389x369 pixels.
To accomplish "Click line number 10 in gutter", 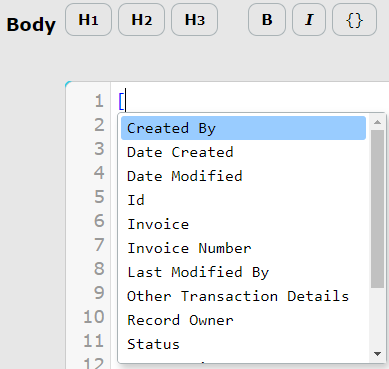I will pos(94,317).
